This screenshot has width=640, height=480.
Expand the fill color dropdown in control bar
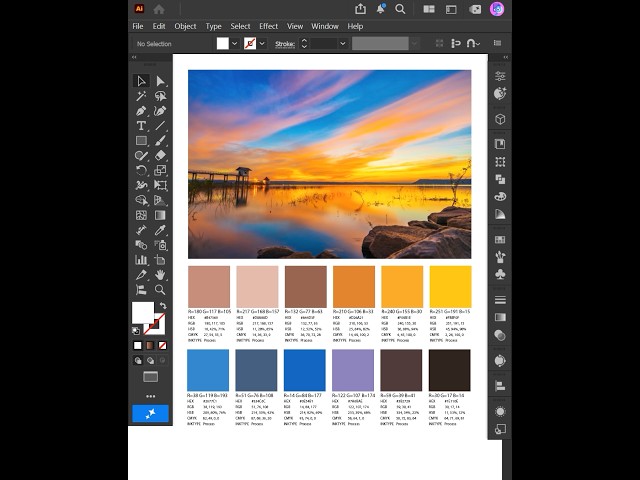tap(234, 43)
